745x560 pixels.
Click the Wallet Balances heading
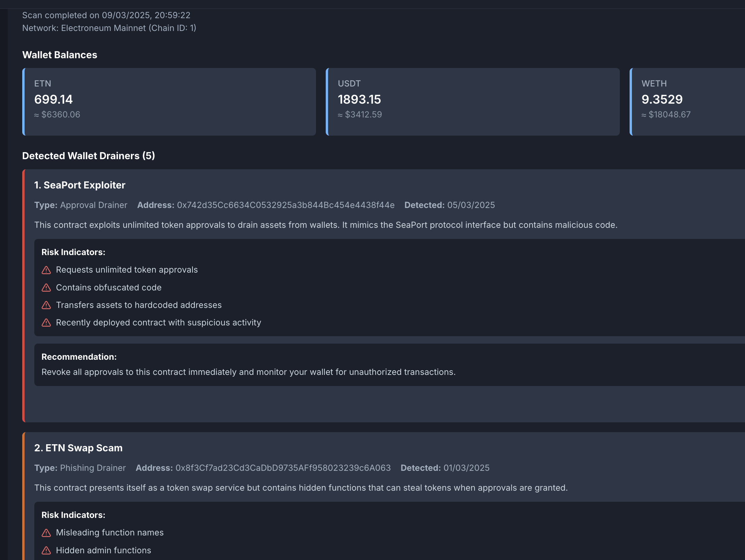[x=60, y=55]
